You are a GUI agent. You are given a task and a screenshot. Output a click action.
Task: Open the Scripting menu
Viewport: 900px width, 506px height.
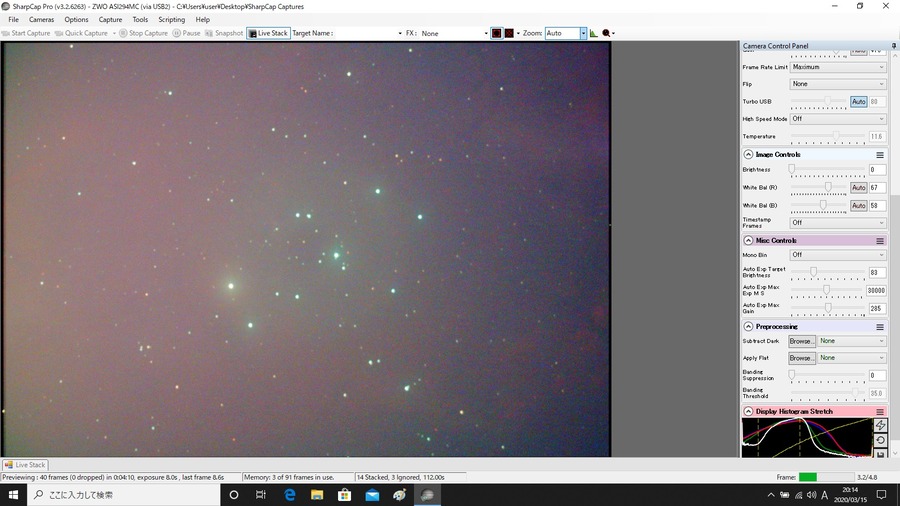tap(172, 20)
